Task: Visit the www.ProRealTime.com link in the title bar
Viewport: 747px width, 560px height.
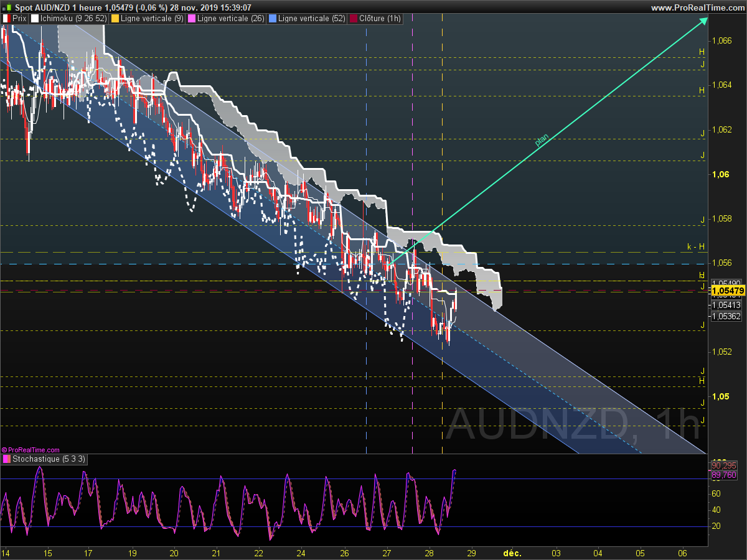Action: point(697,7)
